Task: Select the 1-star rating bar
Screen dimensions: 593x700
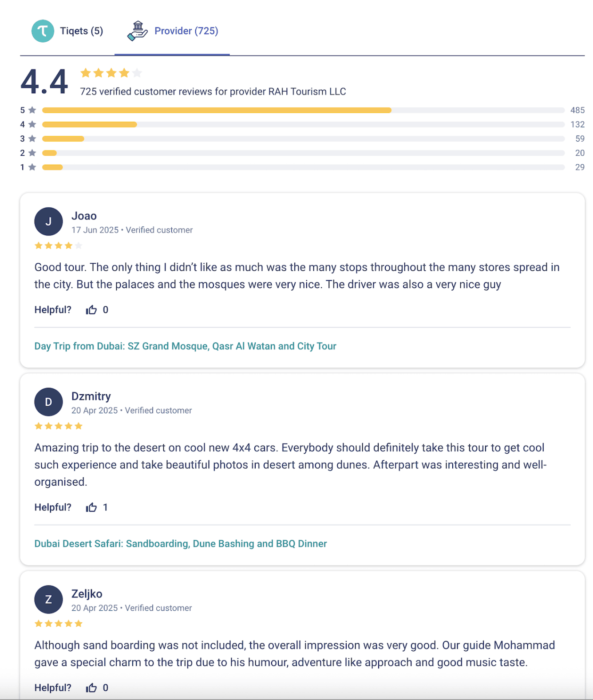Action: coord(303,167)
